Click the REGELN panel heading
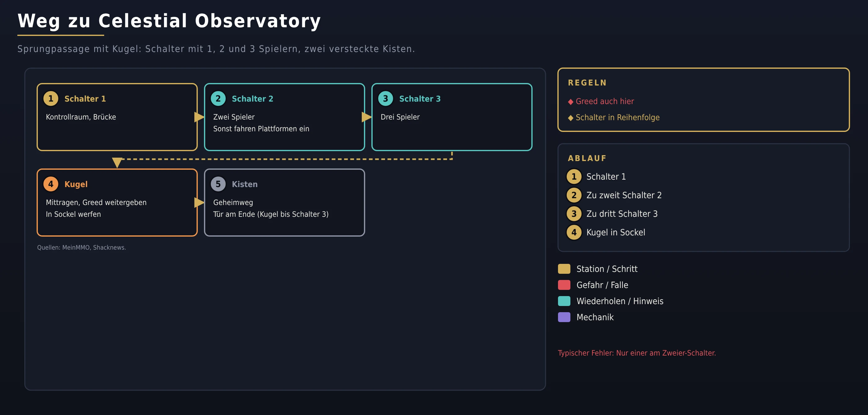Screen dimensions: 868x415 587,83
